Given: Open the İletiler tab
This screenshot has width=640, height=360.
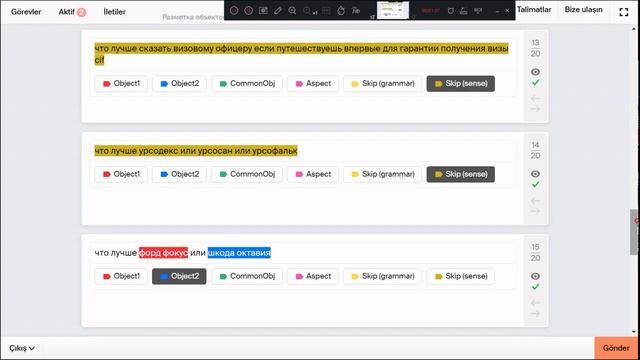Looking at the screenshot, I should point(115,12).
